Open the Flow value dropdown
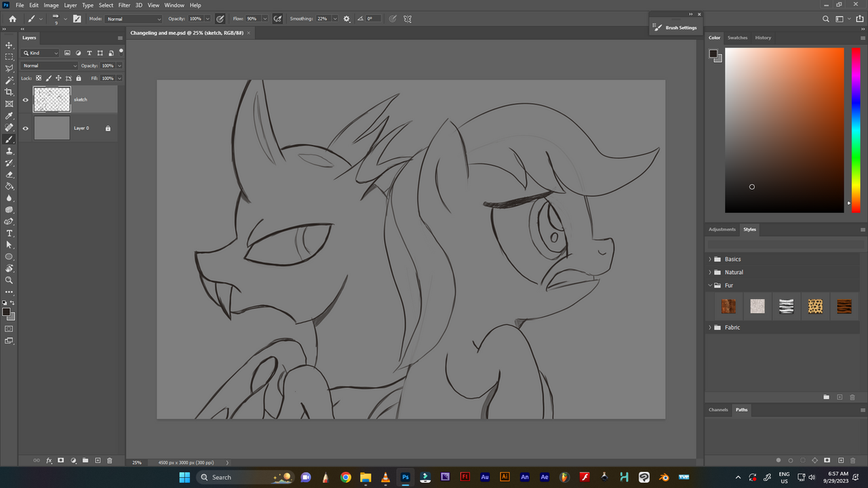The width and height of the screenshot is (868, 488). (x=264, y=19)
